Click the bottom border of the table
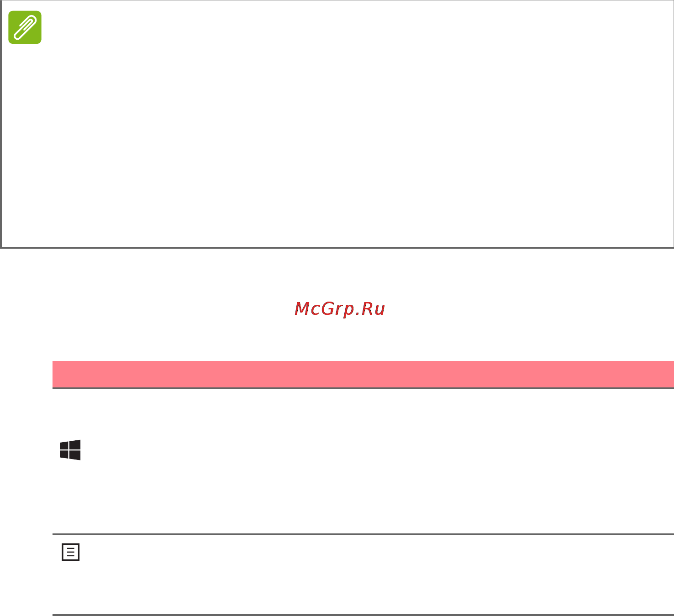 pos(363,615)
